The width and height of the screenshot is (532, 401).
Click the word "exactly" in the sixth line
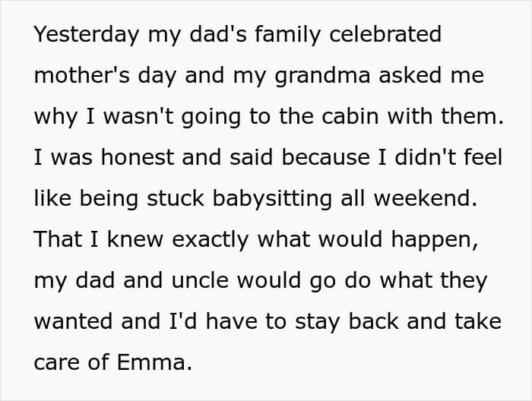tap(211, 240)
